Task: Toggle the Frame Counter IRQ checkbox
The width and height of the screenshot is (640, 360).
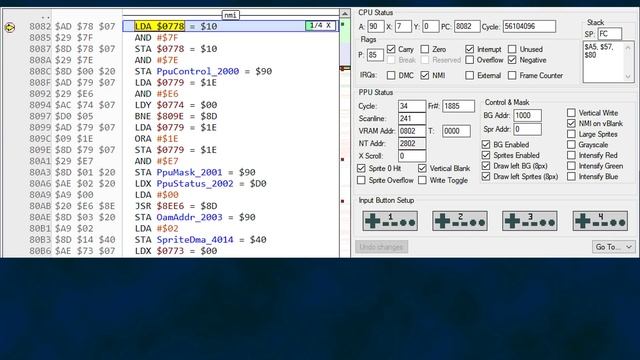Action: pos(512,76)
